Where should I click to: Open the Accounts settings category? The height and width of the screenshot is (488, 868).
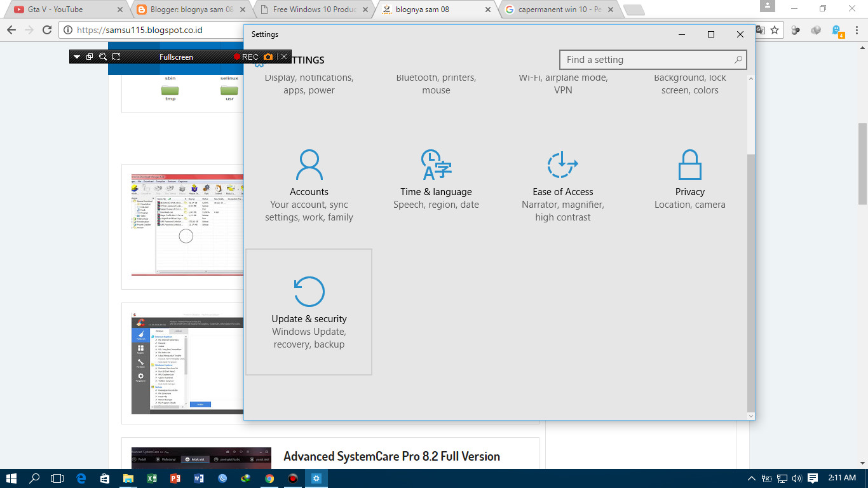click(309, 184)
